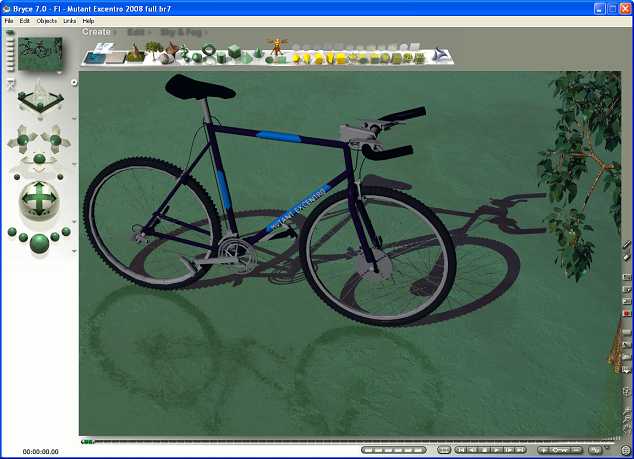Viewport: 634px width, 459px height.
Task: Create the first yellow radial light
Action: pos(297,59)
